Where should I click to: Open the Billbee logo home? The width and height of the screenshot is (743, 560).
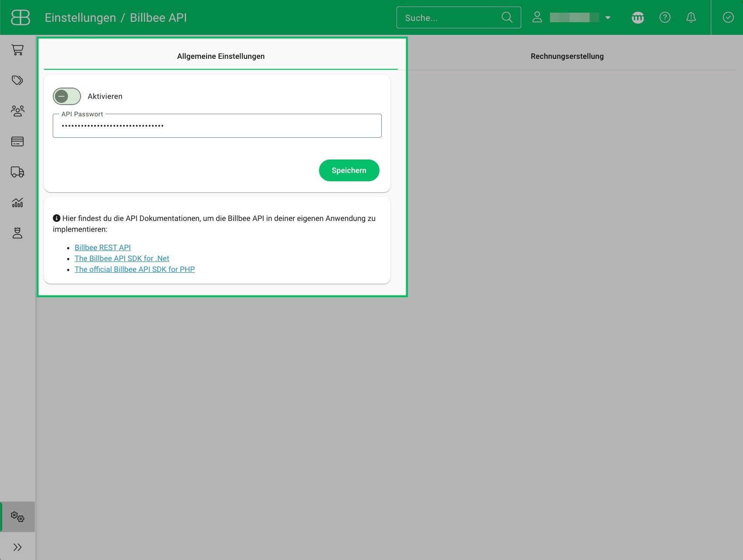(20, 17)
